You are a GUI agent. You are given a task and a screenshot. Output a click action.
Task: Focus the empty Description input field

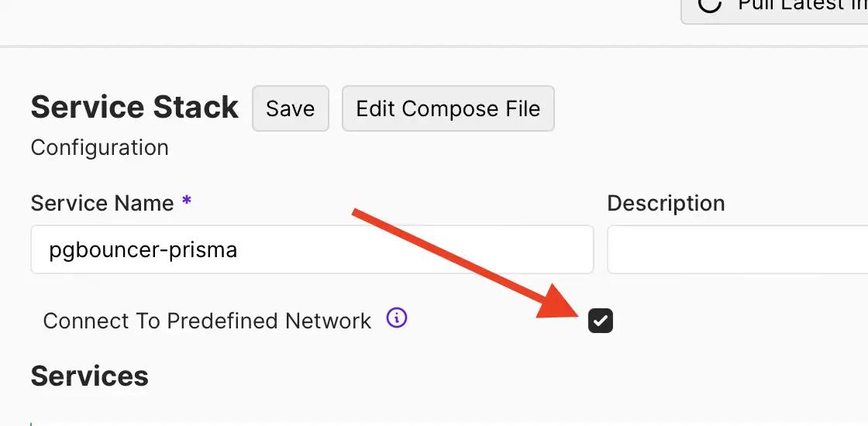pyautogui.click(x=737, y=249)
